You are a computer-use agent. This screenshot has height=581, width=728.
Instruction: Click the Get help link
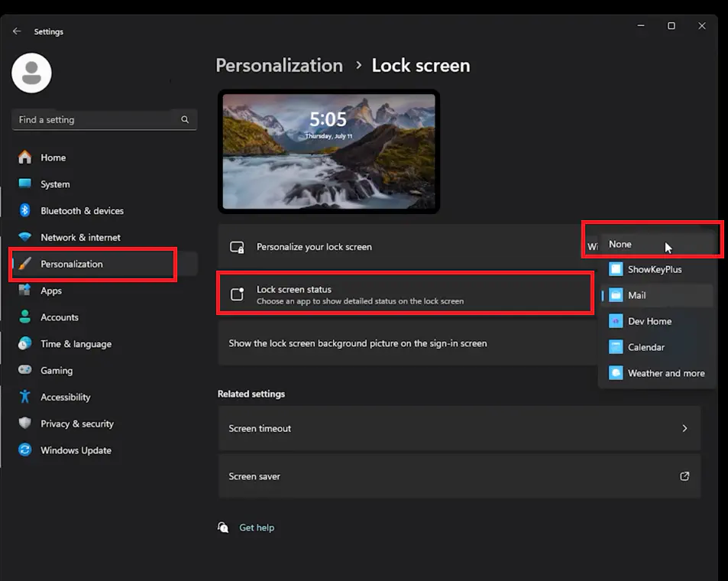tap(256, 527)
